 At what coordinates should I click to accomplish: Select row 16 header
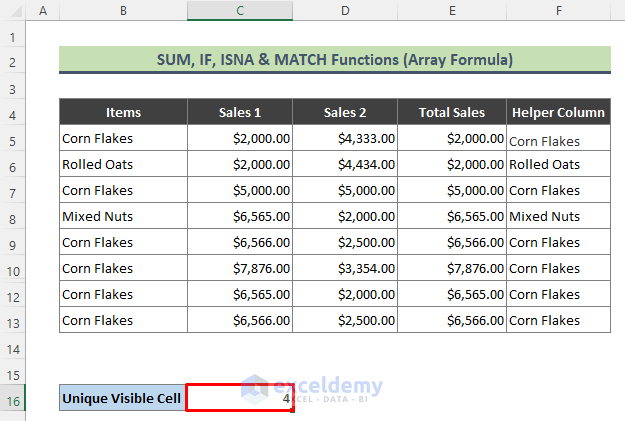point(12,398)
